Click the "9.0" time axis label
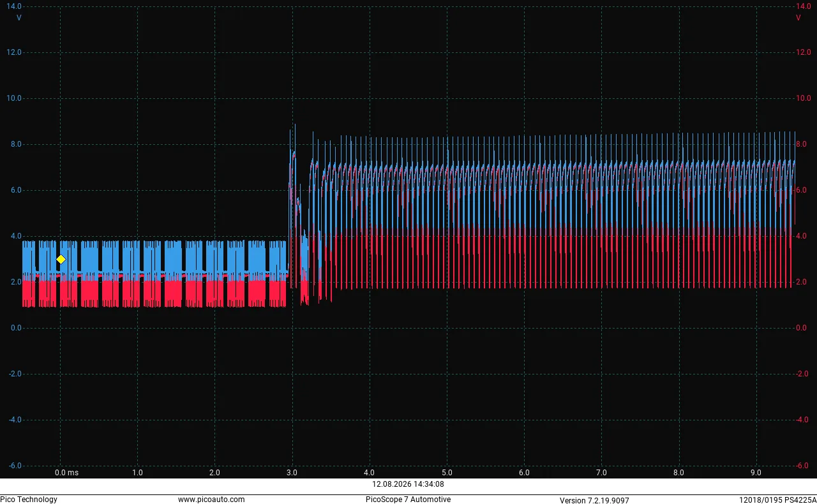The height and width of the screenshot is (504, 817). [756, 473]
